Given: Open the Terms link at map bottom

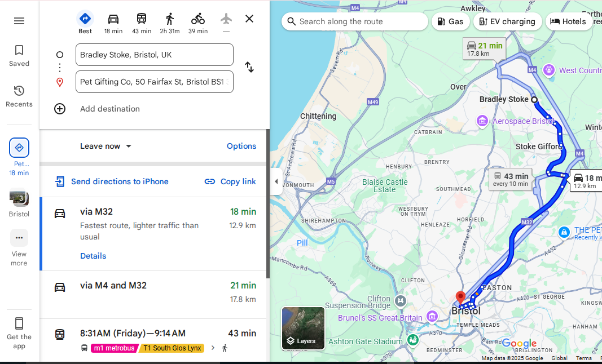Looking at the screenshot, I should point(583,358).
